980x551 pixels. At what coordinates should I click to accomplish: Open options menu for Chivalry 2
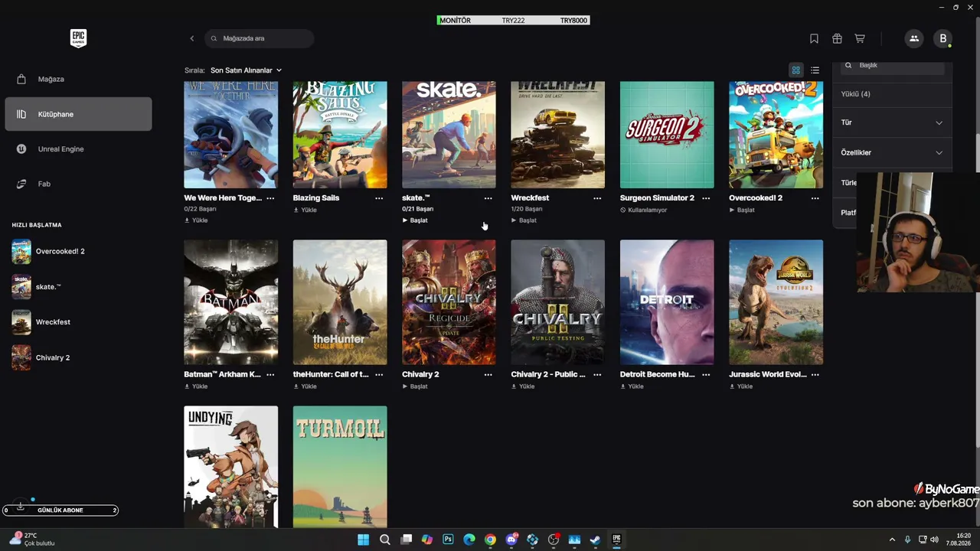click(488, 375)
